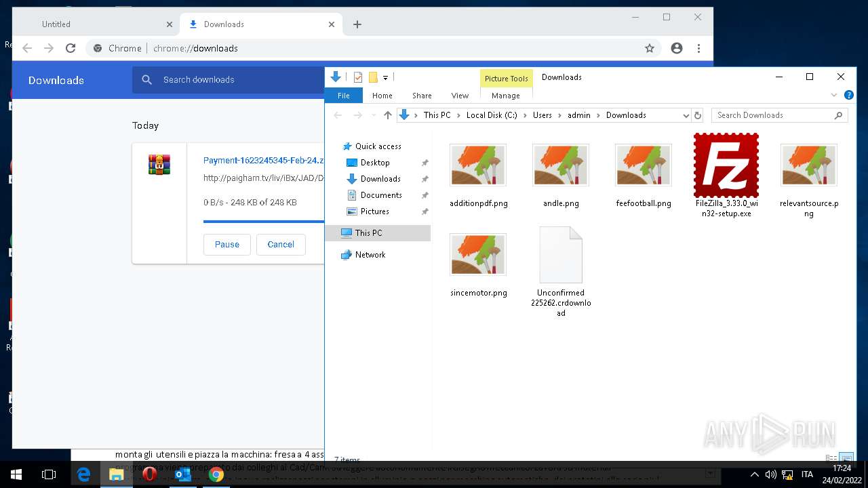Click New folder icon in quick access toolbar
This screenshot has width=868, height=488.
[x=373, y=77]
